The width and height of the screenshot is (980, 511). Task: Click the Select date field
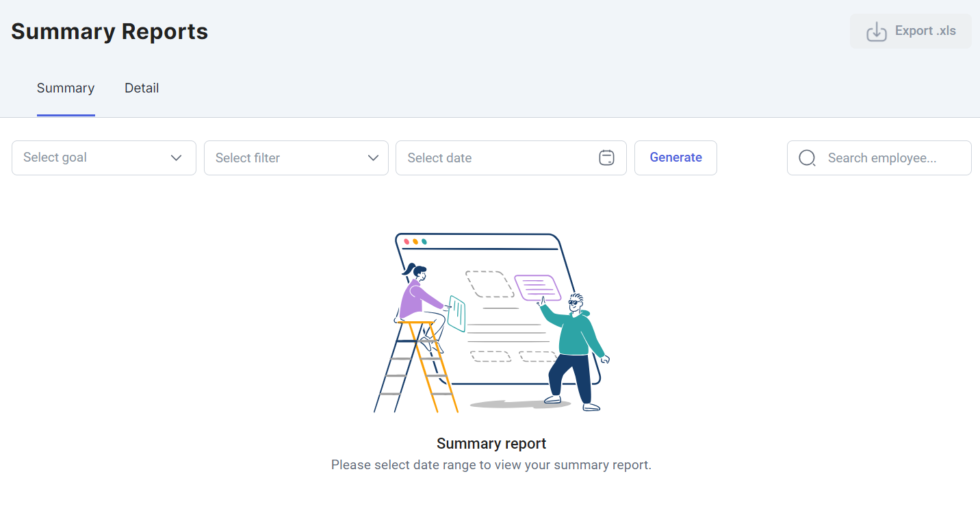tap(511, 158)
